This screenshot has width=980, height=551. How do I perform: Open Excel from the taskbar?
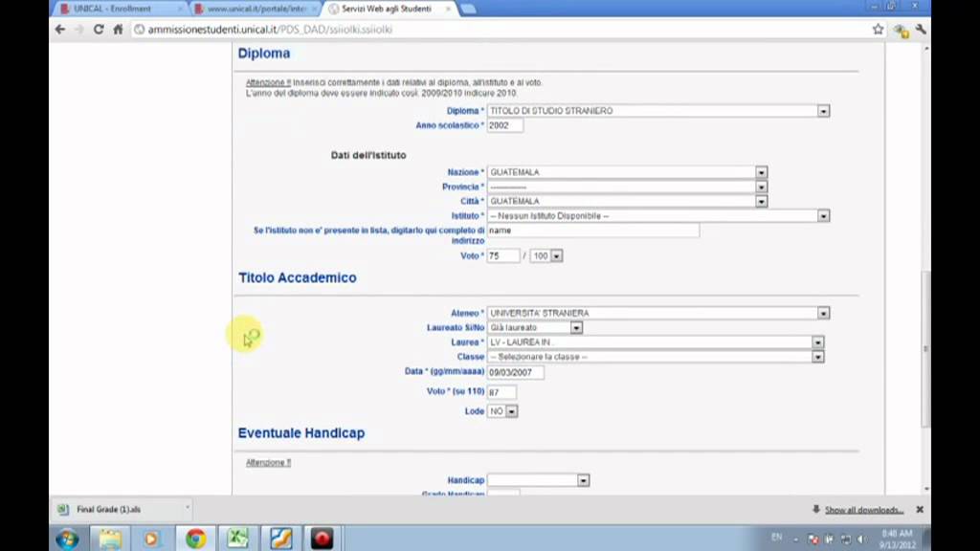(237, 539)
